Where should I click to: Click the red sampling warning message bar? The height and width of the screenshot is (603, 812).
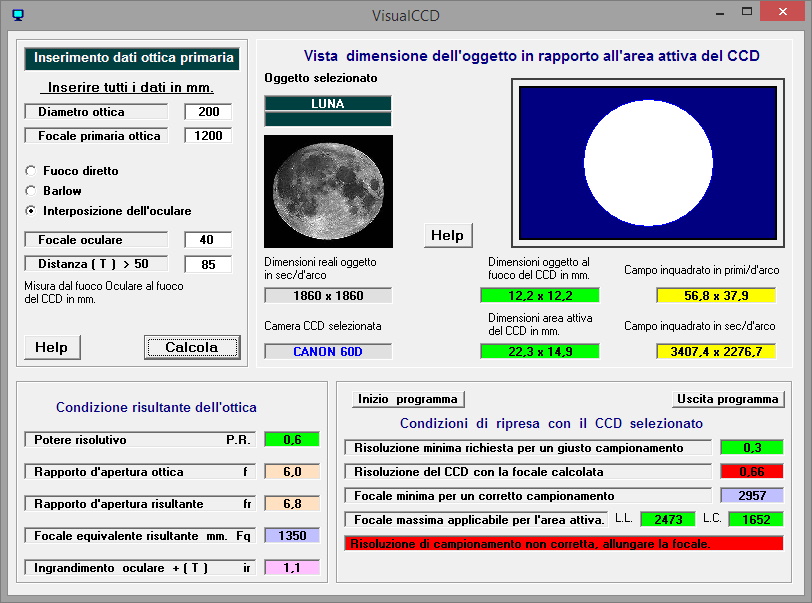click(564, 543)
